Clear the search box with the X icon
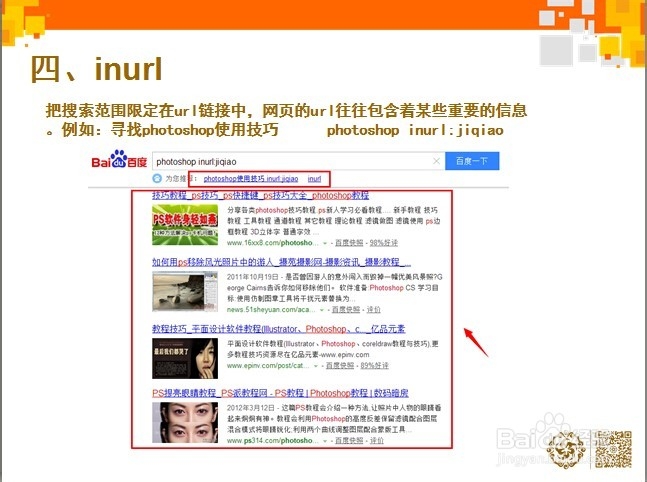The image size is (647, 482). click(x=436, y=161)
